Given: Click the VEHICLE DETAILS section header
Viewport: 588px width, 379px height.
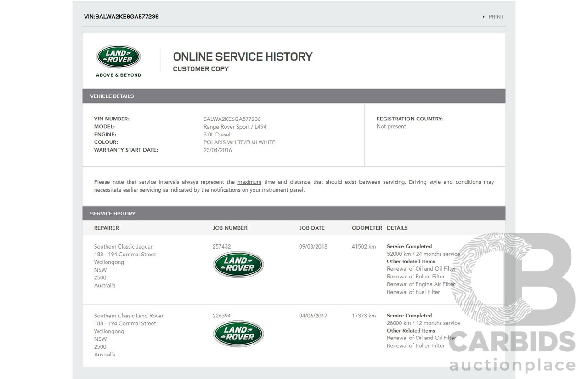Looking at the screenshot, I should tap(294, 96).
